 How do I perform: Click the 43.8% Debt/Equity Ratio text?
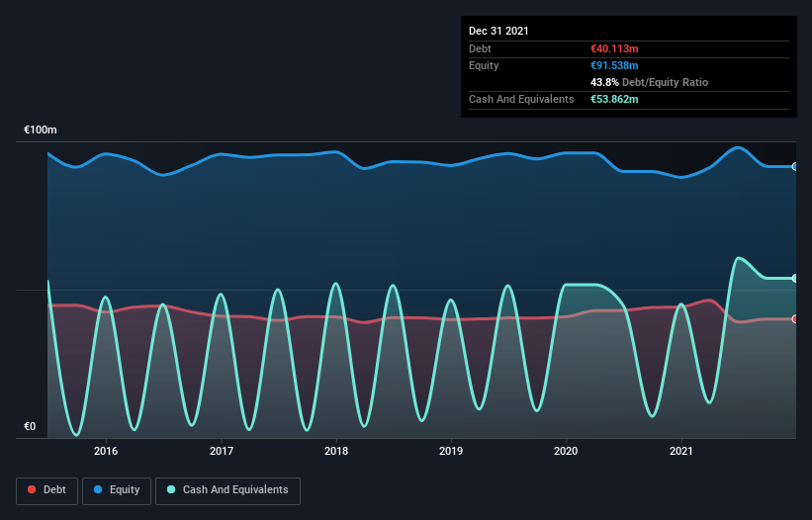(650, 82)
